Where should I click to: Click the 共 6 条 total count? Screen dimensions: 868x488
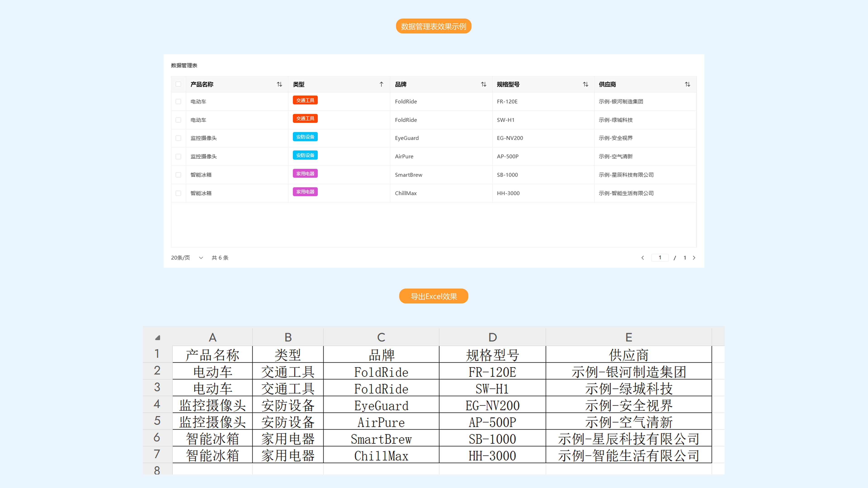tap(220, 258)
